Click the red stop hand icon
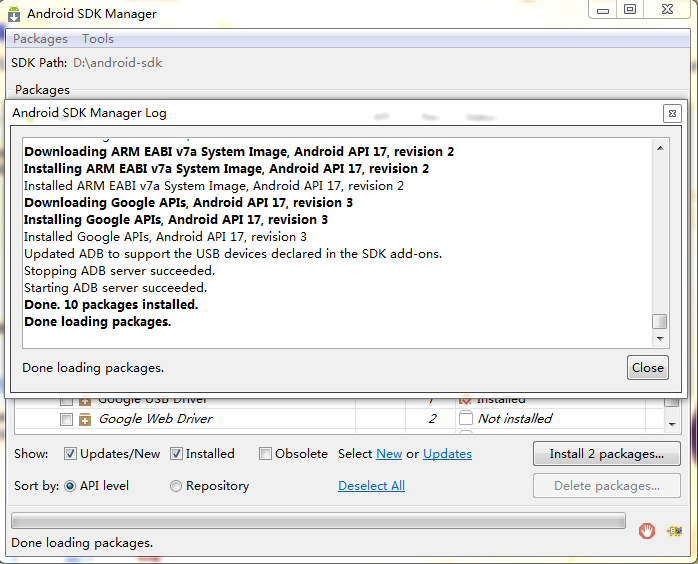The width and height of the screenshot is (698, 564). coord(647,531)
